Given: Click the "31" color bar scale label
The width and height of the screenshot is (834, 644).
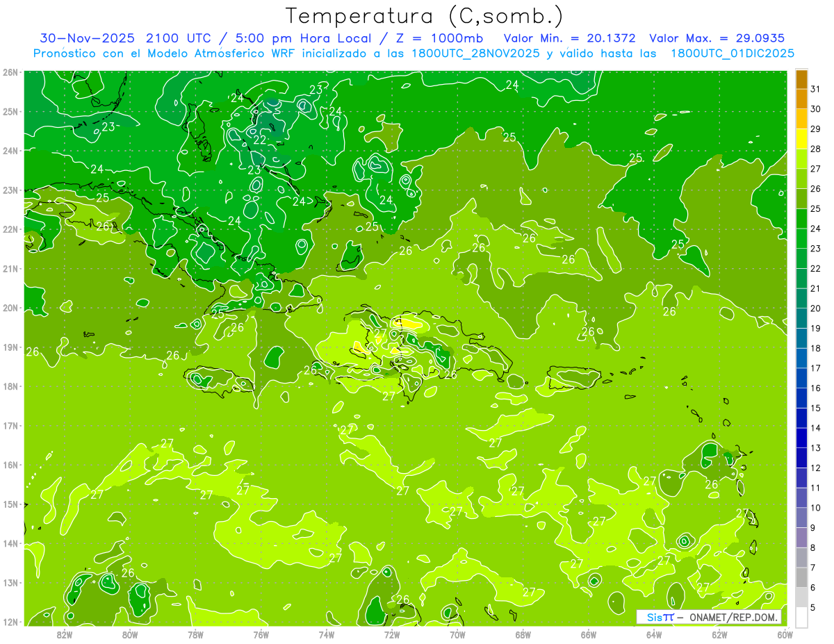Looking at the screenshot, I should [815, 89].
